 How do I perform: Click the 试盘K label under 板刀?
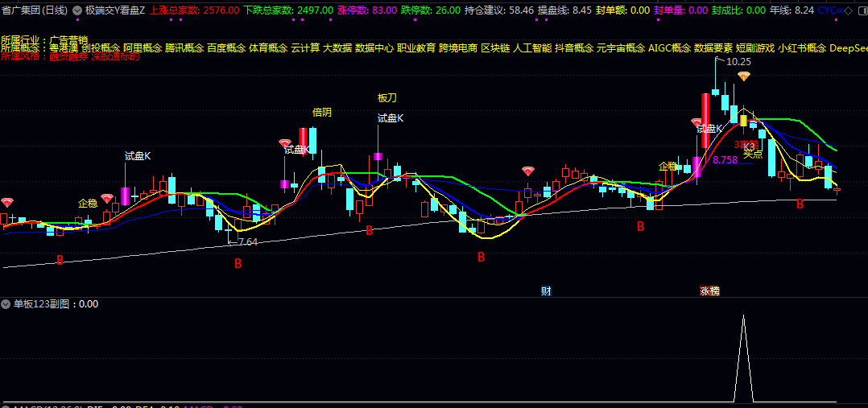[391, 118]
